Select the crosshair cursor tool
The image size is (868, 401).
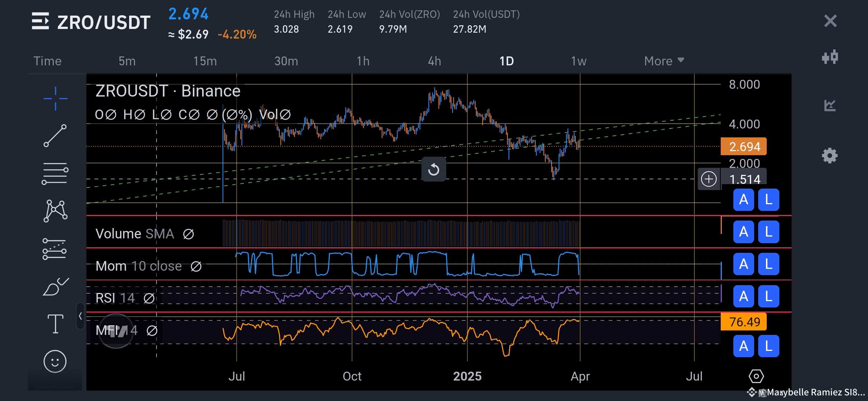[55, 98]
